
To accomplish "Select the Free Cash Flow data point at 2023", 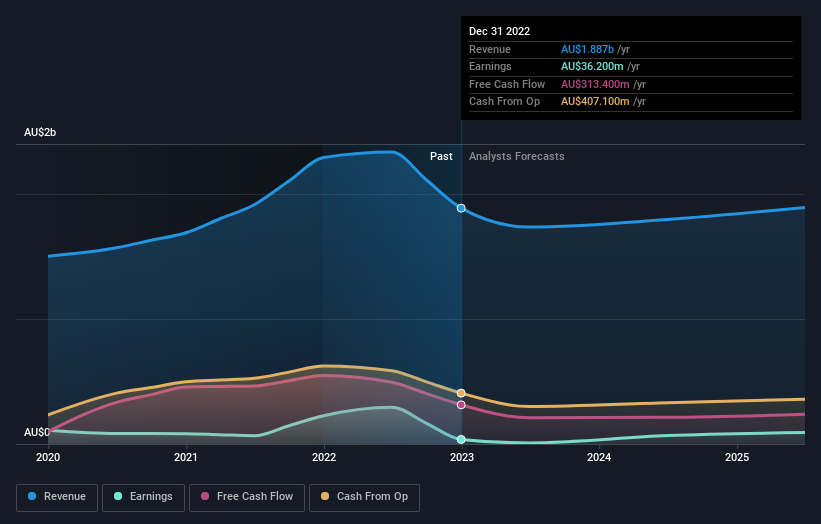I will coord(461,405).
